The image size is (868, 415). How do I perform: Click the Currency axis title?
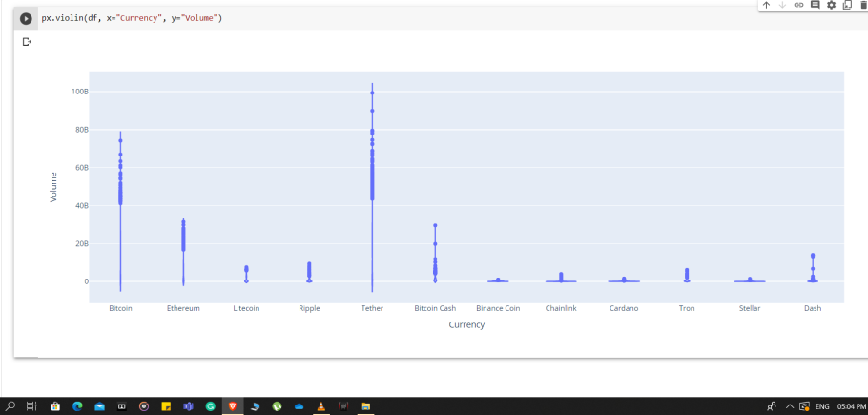point(466,324)
